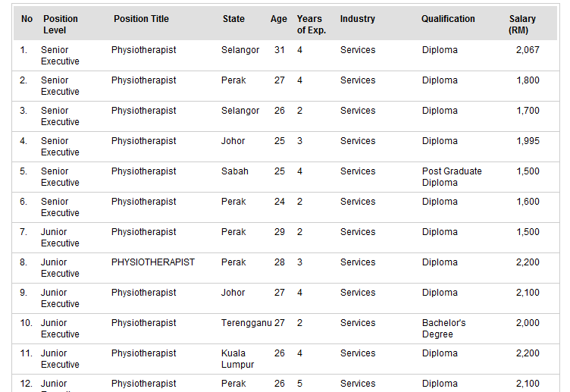570x392 pixels.
Task: Click the No column header
Action: click(x=27, y=19)
